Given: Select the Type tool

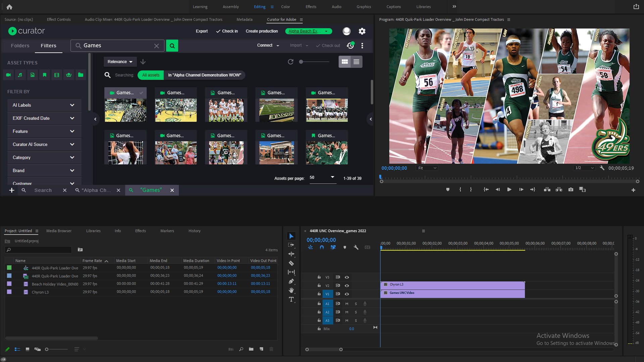Looking at the screenshot, I should pos(291,299).
